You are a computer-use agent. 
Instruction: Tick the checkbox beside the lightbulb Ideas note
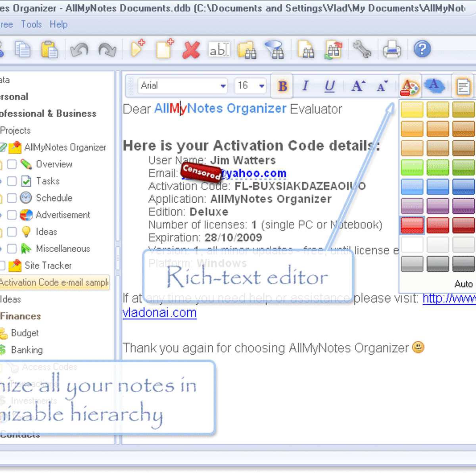click(12, 232)
